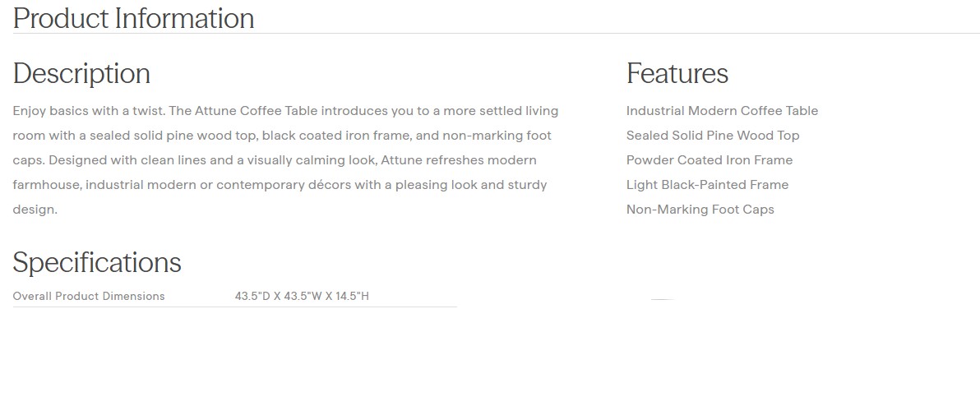Click the phrase non-marking foot in description
The image size is (980, 415).
pos(497,136)
